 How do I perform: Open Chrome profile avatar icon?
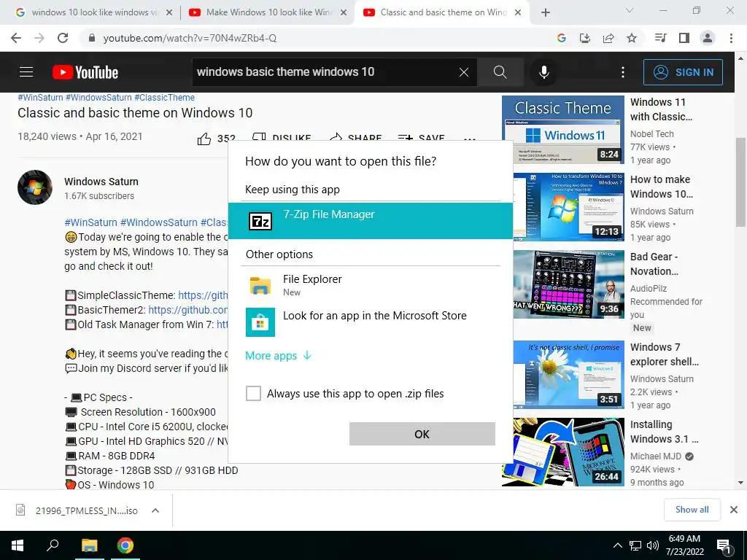pos(708,38)
